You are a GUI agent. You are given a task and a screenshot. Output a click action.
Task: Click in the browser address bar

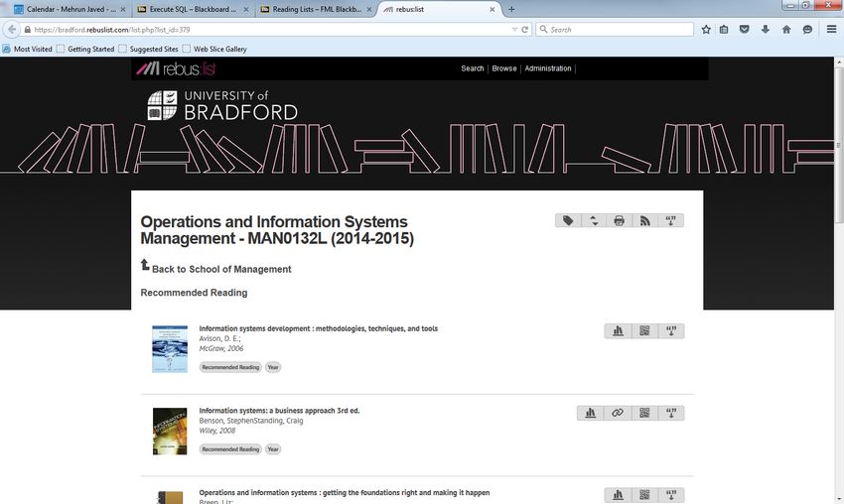[x=269, y=30]
